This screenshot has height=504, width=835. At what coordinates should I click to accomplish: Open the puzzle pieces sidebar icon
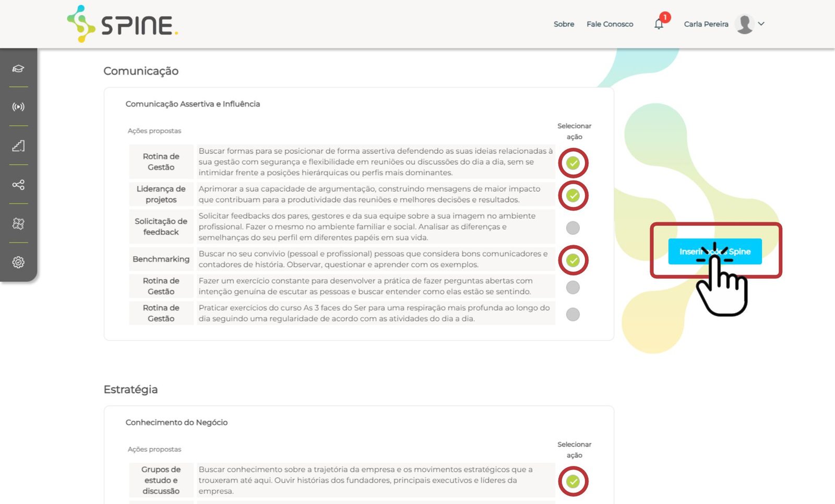18,223
